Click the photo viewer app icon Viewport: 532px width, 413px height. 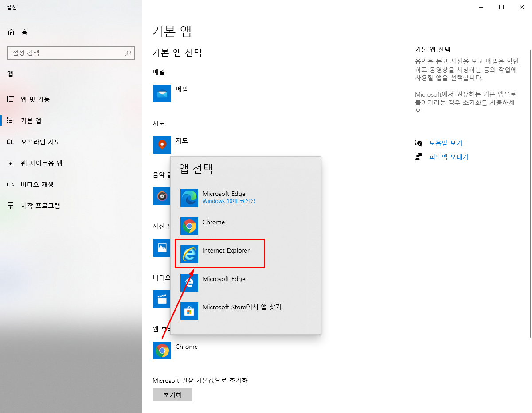coord(162,248)
